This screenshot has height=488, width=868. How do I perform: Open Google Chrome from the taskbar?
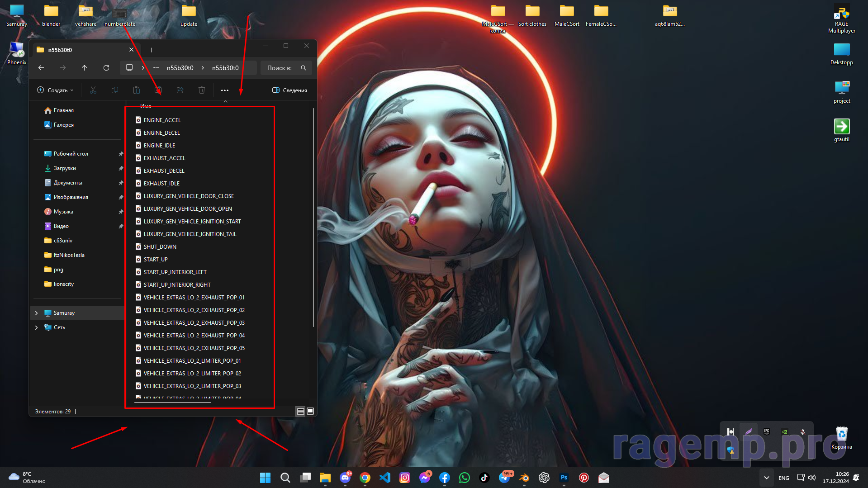click(365, 478)
